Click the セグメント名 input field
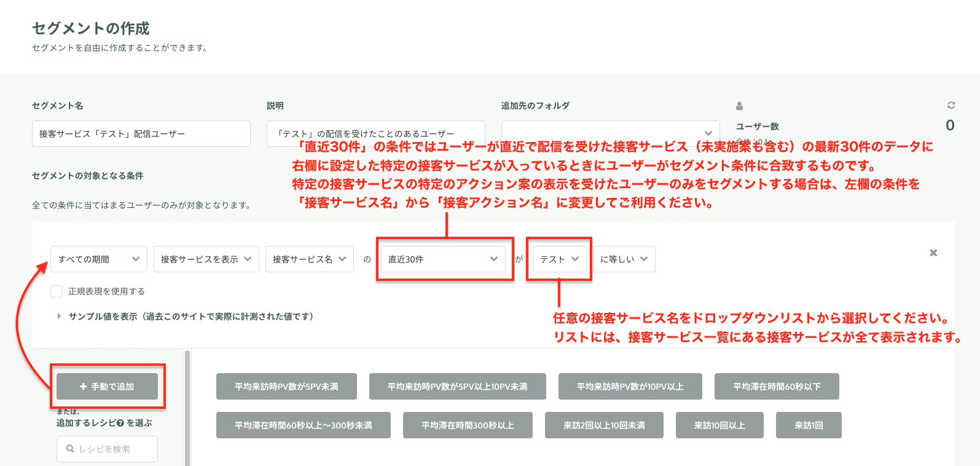 141,133
